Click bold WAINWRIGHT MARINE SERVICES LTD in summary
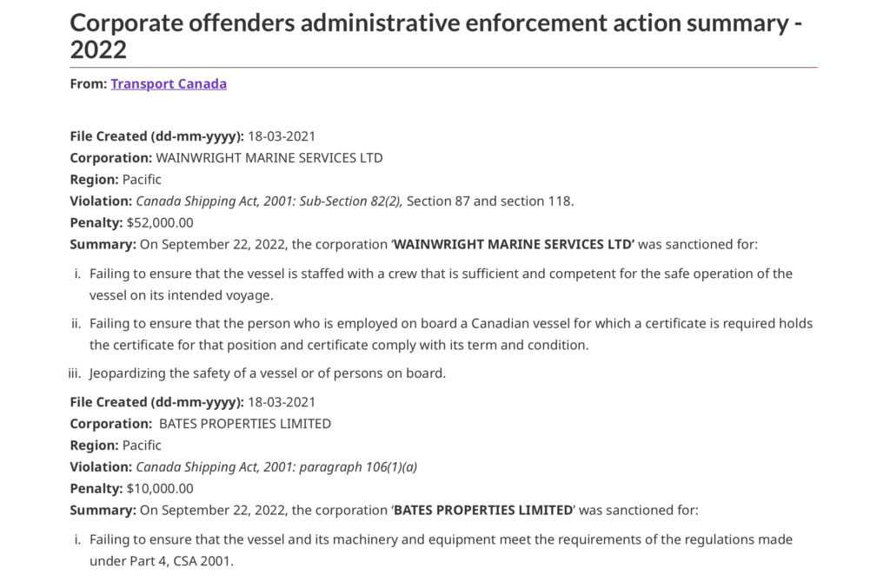The height and width of the screenshot is (588, 890). tap(514, 244)
